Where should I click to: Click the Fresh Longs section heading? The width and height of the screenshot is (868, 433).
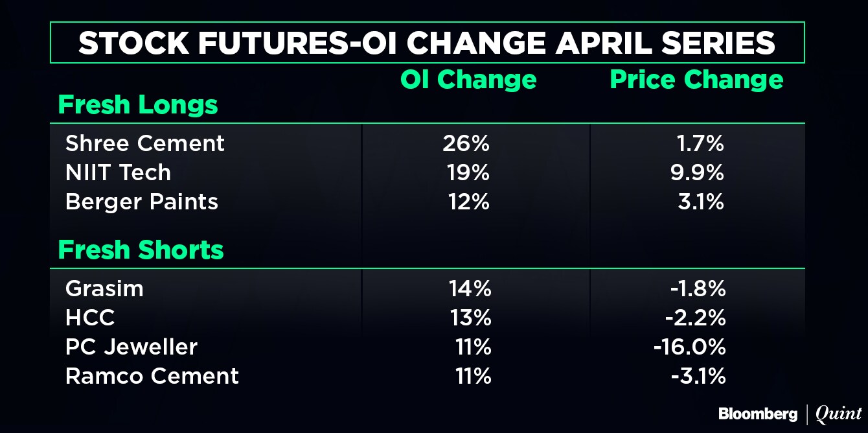(138, 104)
